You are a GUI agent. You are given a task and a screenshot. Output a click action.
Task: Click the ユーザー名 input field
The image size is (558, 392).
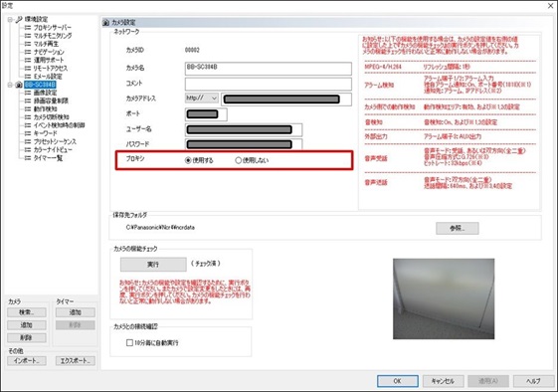pyautogui.click(x=244, y=130)
